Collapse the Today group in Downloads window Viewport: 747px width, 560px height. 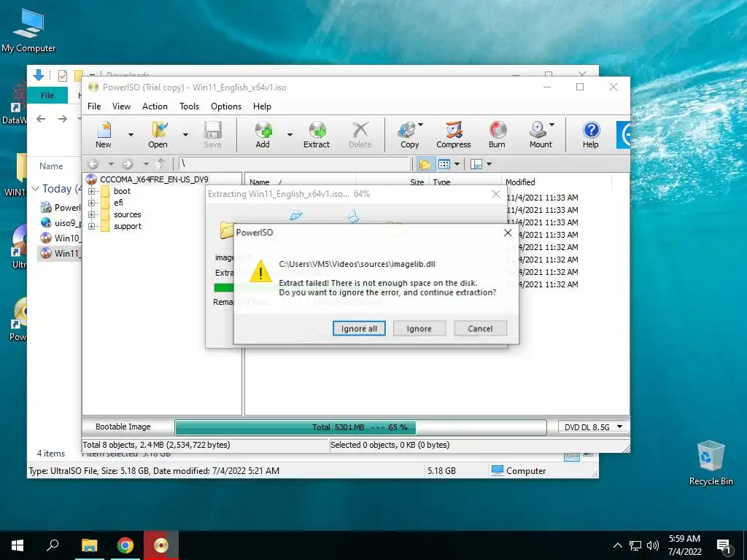point(35,189)
